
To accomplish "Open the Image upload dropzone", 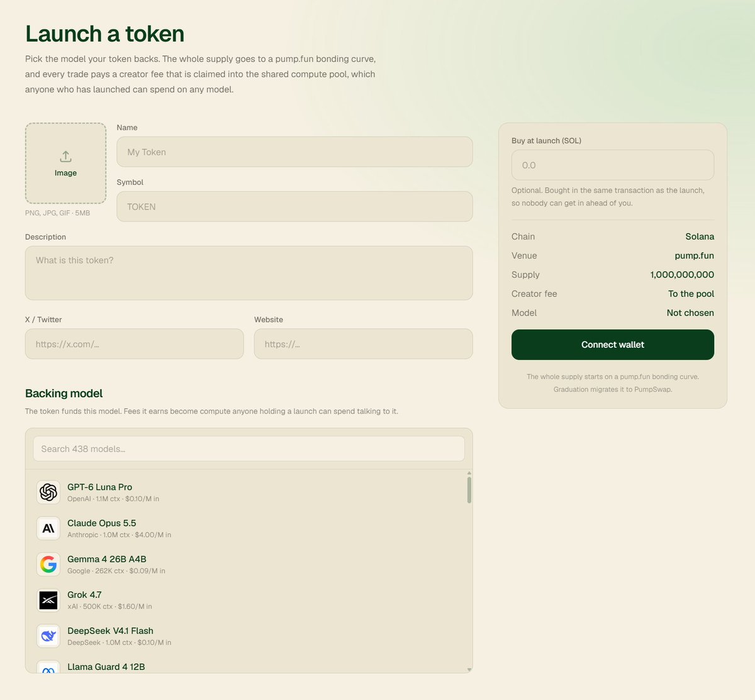I will 65,164.
